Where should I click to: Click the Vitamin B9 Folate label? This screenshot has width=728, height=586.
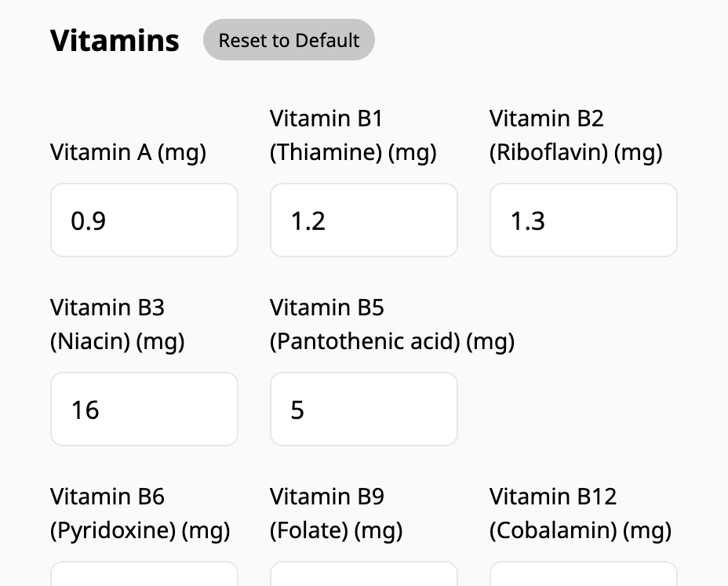pyautogui.click(x=336, y=513)
